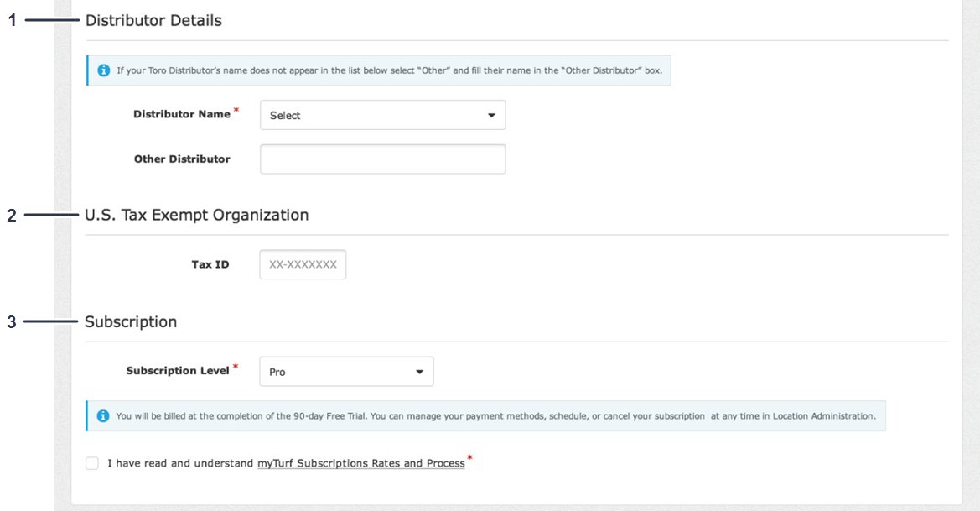Click the Tax ID input field

[303, 264]
